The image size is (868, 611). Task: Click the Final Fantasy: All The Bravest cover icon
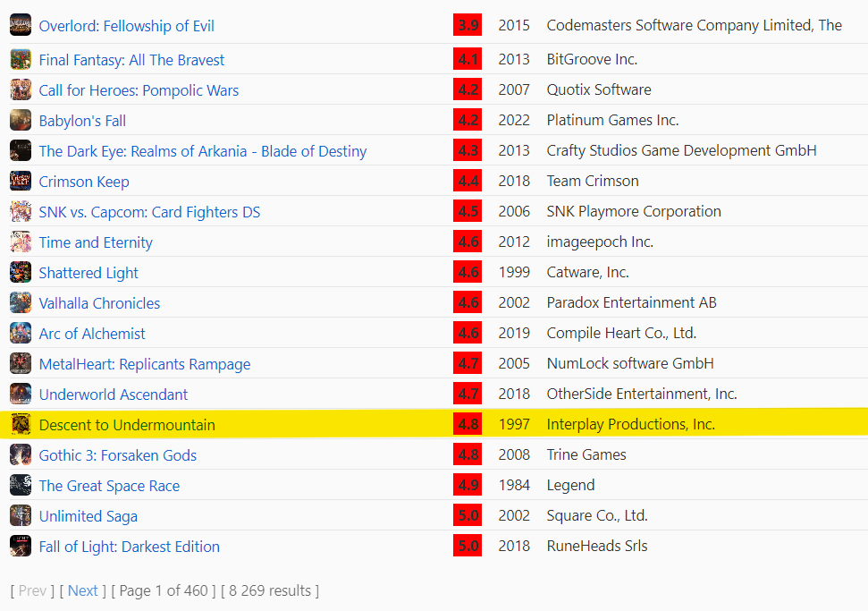click(x=21, y=59)
